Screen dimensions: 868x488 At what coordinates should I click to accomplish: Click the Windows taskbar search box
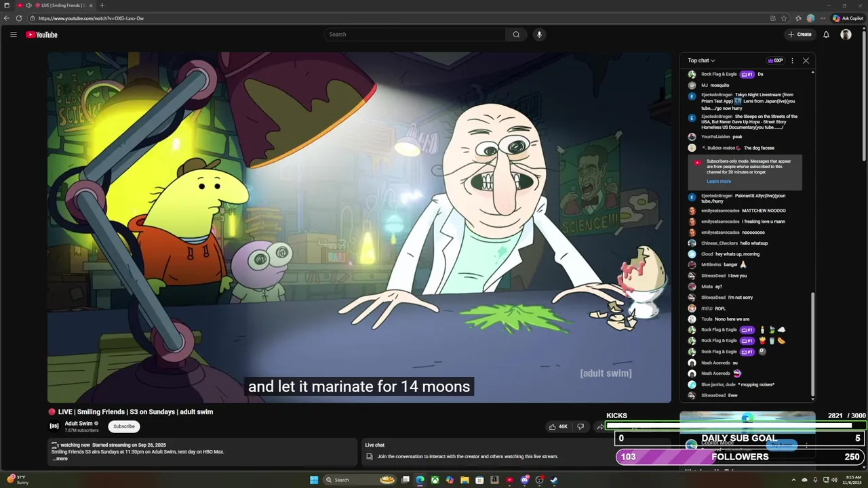click(x=361, y=480)
